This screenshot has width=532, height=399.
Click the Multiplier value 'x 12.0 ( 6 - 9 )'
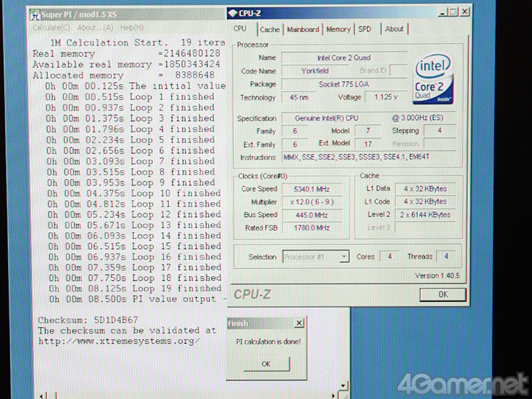[x=312, y=202]
